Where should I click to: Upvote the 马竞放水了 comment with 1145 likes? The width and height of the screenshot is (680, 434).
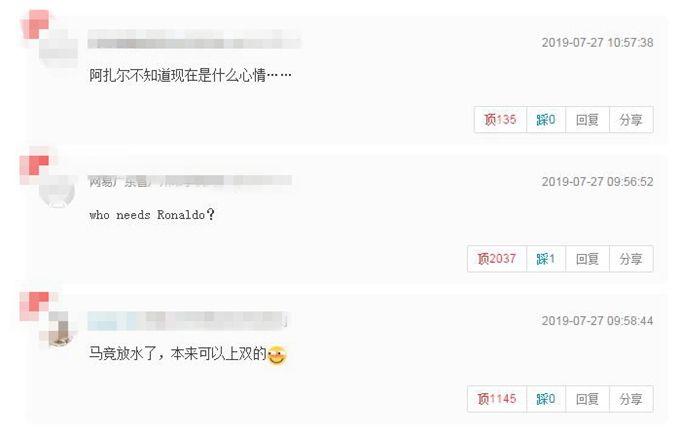[x=497, y=398]
